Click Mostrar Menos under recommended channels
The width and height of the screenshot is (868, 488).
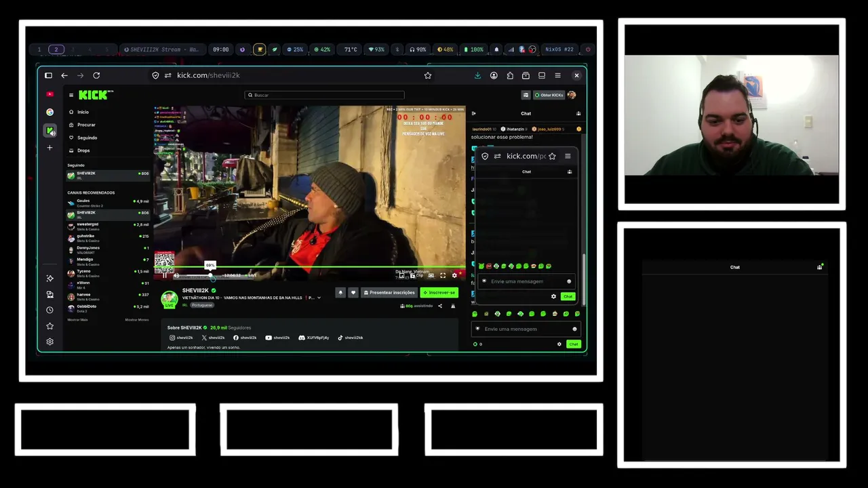[137, 320]
